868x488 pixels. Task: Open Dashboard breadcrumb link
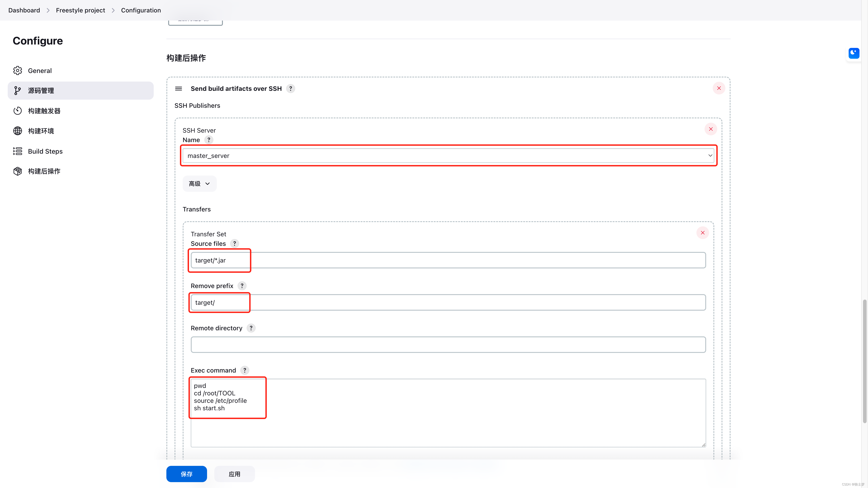click(24, 10)
